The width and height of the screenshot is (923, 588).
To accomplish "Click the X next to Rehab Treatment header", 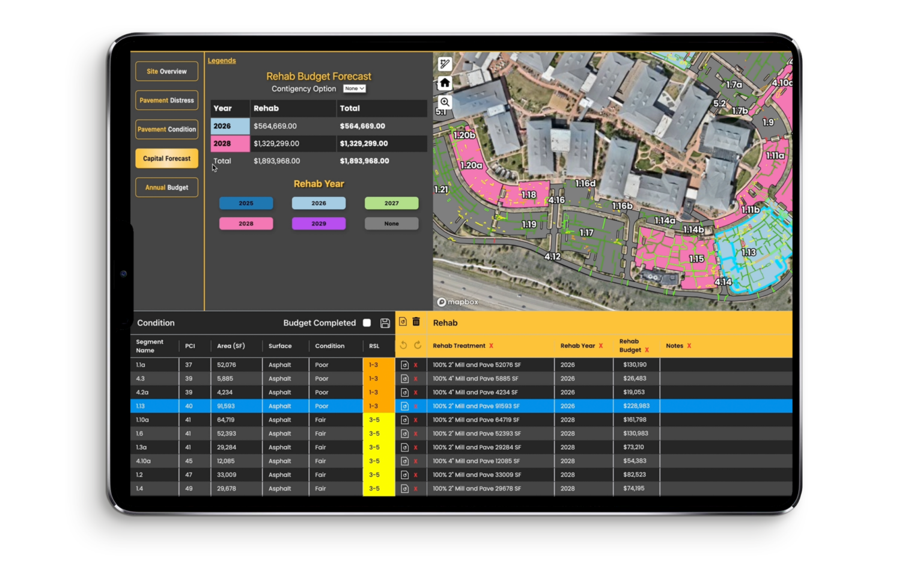I will (492, 346).
